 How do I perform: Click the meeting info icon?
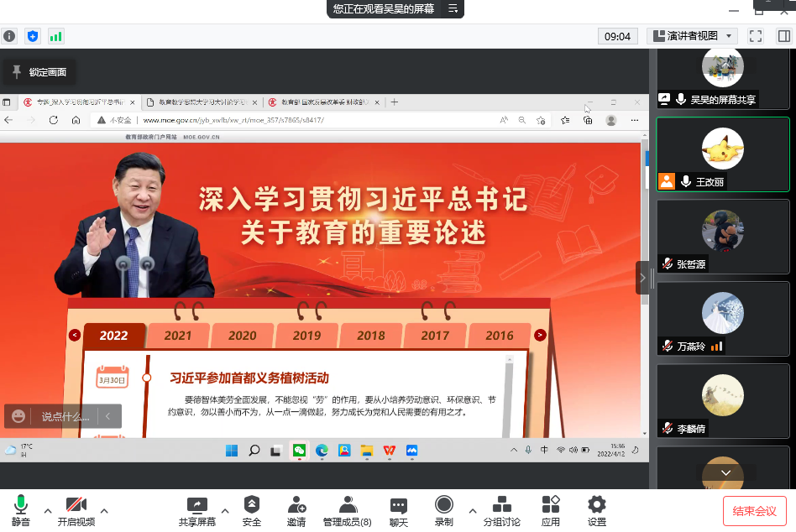(x=9, y=36)
